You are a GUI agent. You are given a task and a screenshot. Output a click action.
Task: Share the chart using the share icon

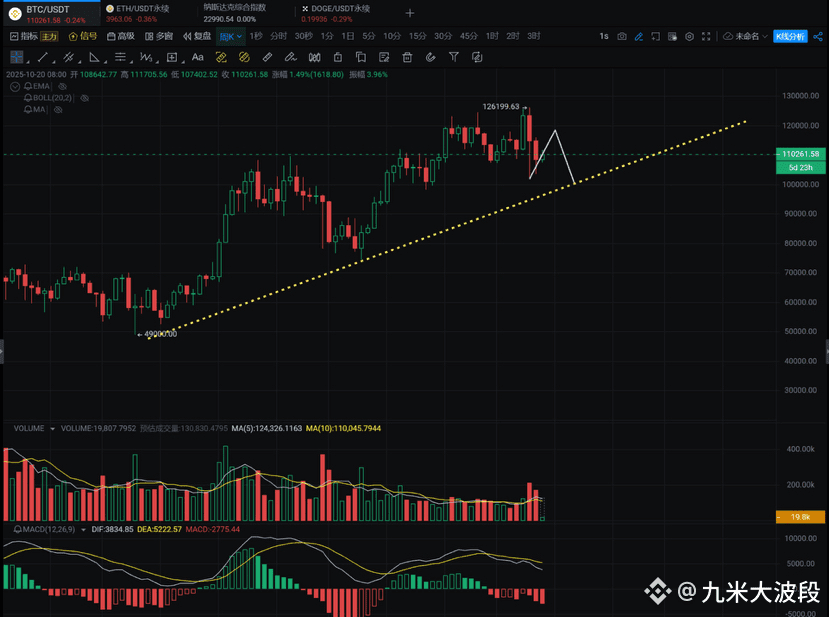818,36
